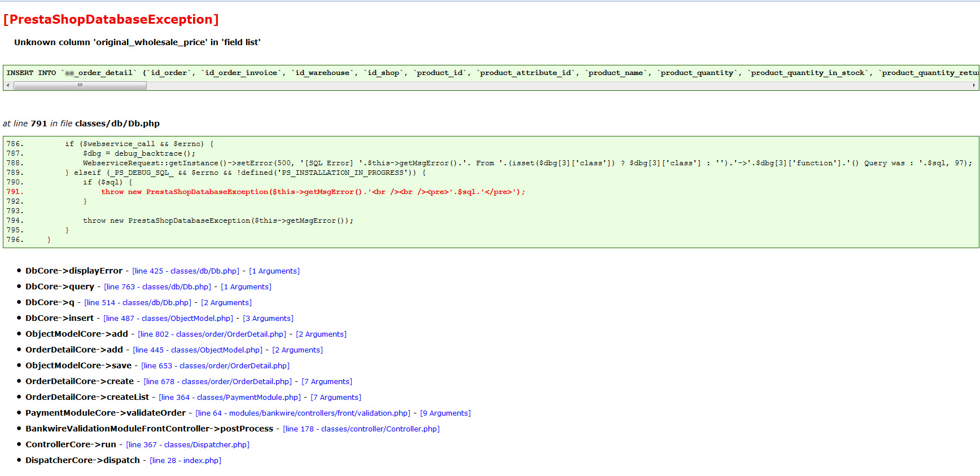Open the 'line 367 - classes/Dispatcher.php' link
This screenshot has width=980, height=476.
pyautogui.click(x=188, y=445)
